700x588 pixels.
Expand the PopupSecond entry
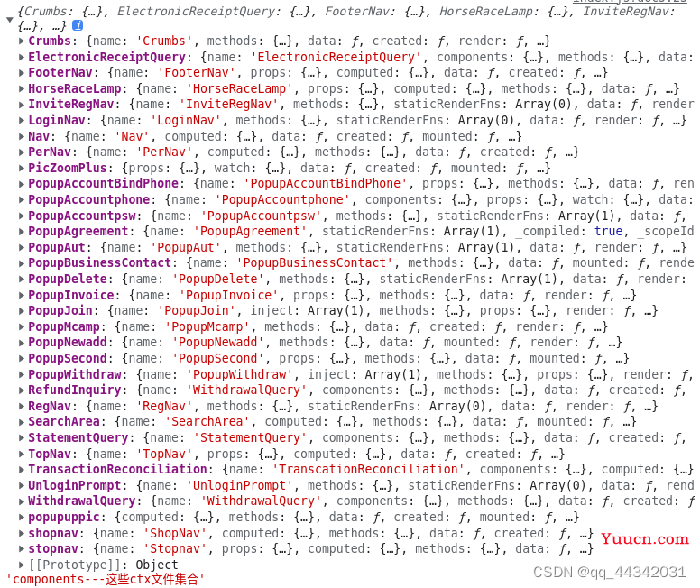click(22, 359)
